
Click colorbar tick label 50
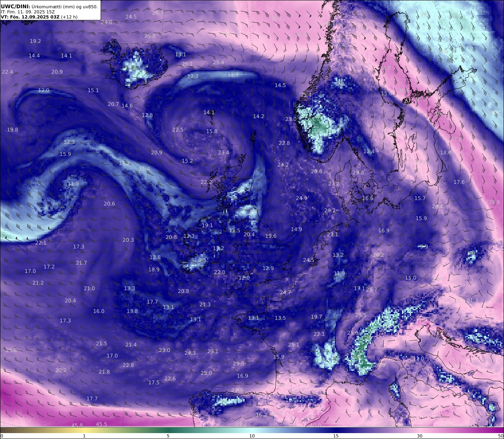501,436
